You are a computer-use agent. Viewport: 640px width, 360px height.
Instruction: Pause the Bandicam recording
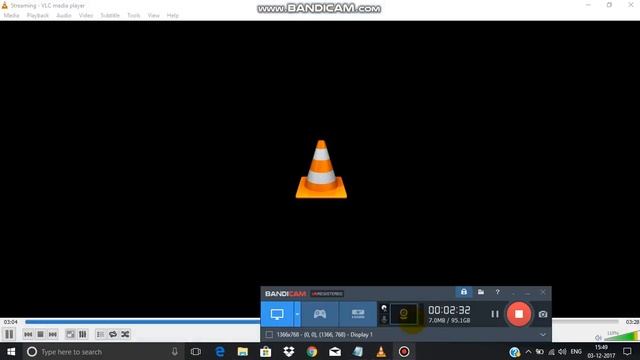495,314
